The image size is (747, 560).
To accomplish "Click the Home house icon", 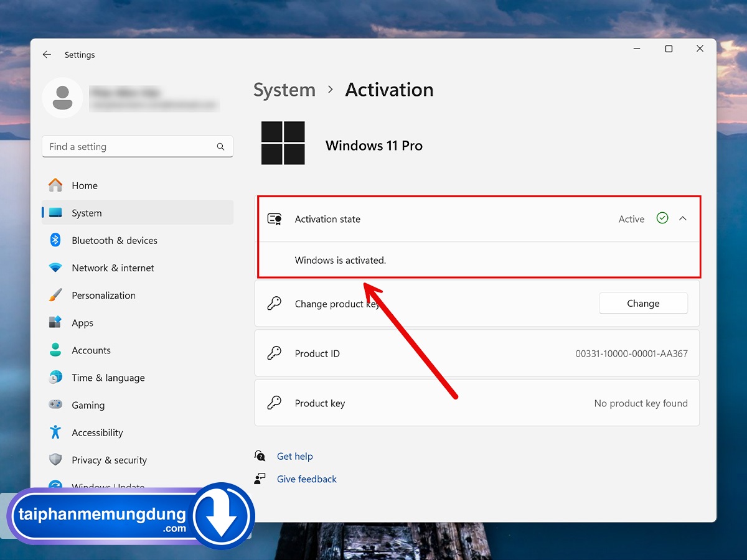I will tap(55, 185).
